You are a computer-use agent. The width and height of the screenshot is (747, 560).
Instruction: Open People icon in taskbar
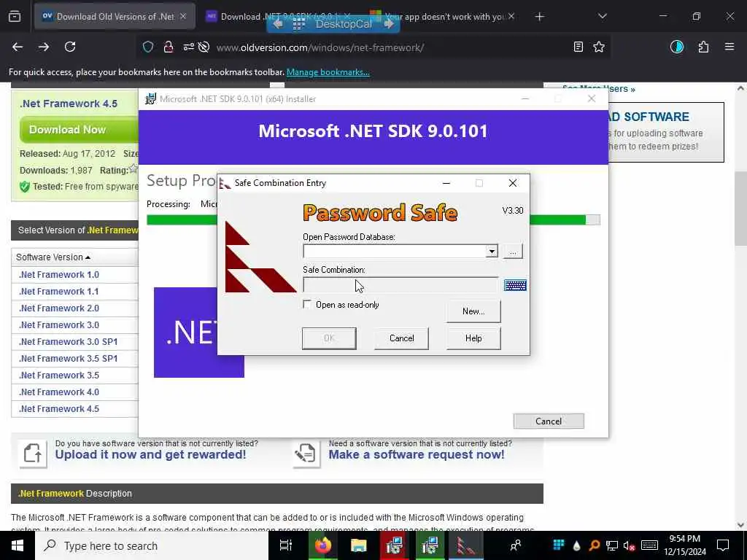point(516,545)
